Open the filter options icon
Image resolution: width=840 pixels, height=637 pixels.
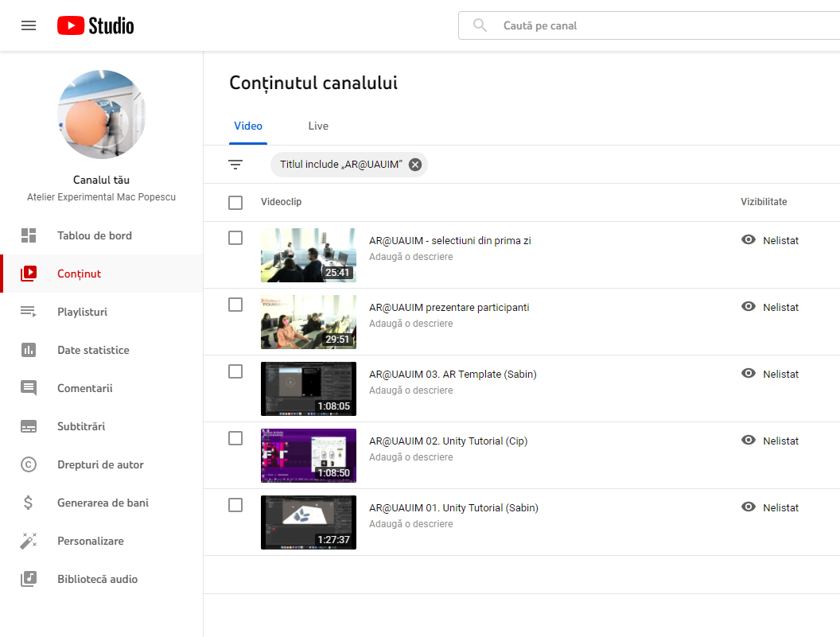(x=235, y=165)
